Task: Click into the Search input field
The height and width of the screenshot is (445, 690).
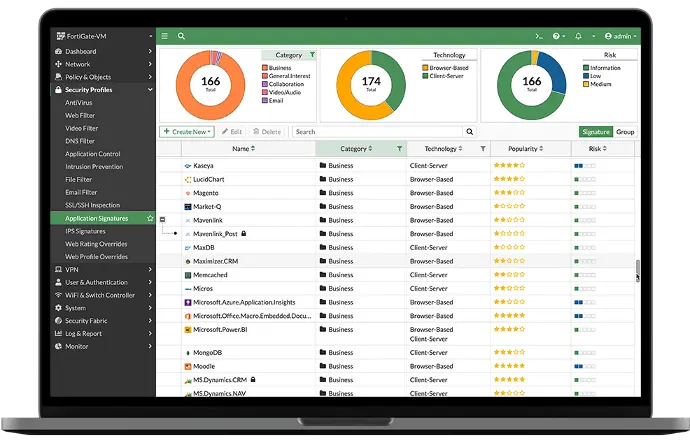Action: click(378, 132)
